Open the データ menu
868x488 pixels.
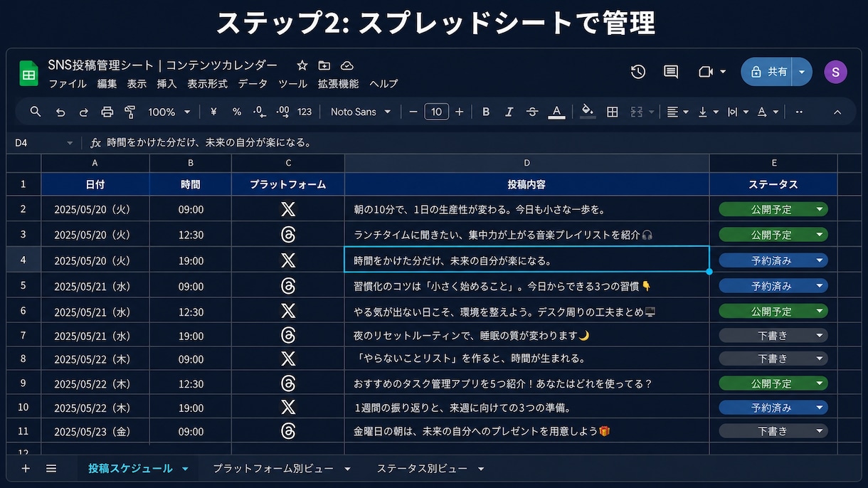pos(253,84)
